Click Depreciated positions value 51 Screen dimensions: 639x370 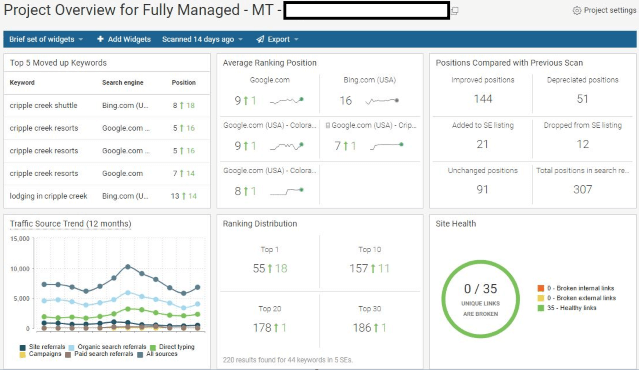pos(582,99)
